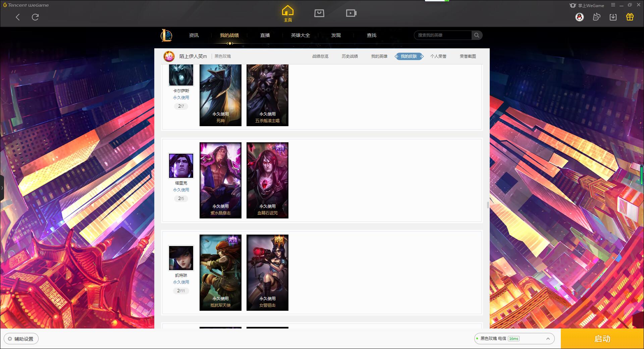
Task: Click the 掌上WeGame link
Action: point(587,5)
